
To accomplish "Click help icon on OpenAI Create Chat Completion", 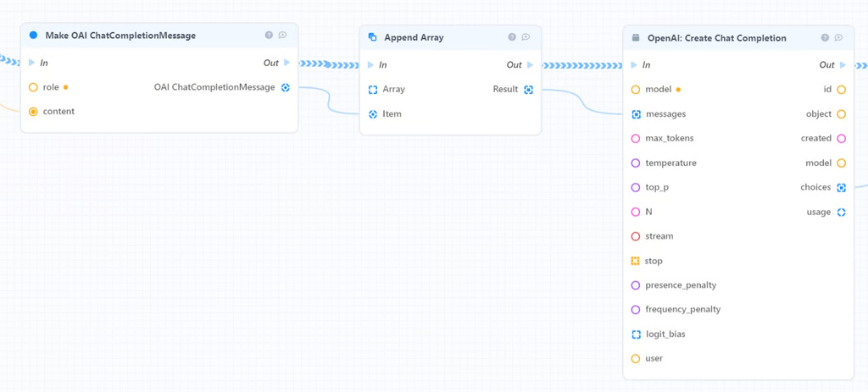I will (x=826, y=38).
